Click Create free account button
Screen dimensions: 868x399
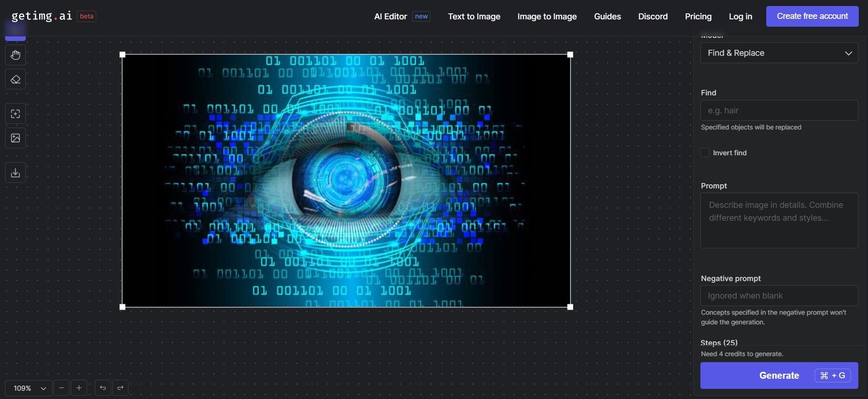812,16
